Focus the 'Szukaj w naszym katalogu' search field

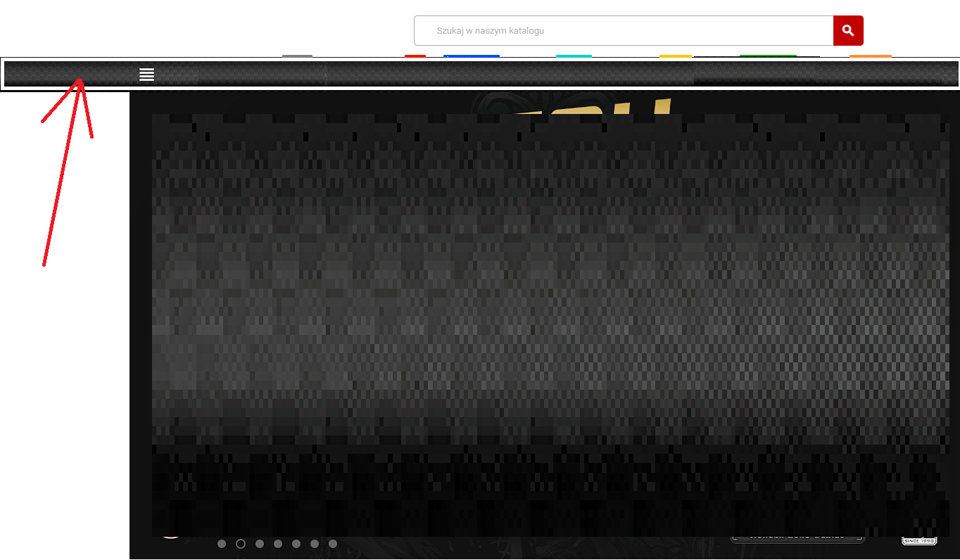(624, 31)
